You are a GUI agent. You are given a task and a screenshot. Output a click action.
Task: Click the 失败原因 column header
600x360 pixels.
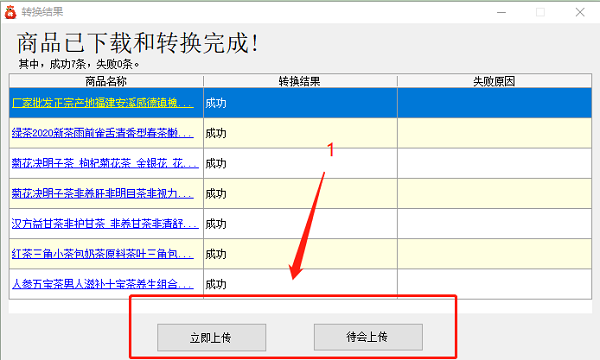[x=494, y=81]
